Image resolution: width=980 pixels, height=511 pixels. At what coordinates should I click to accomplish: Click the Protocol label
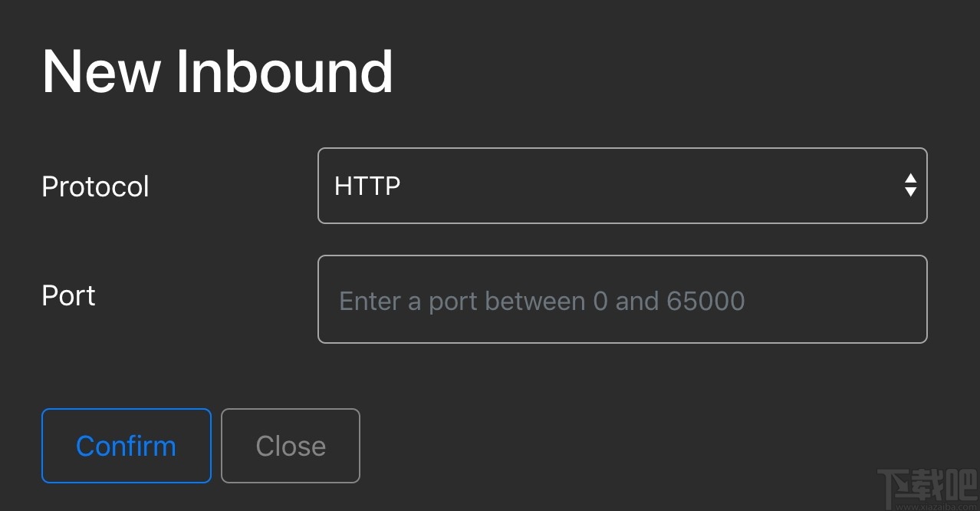[95, 186]
